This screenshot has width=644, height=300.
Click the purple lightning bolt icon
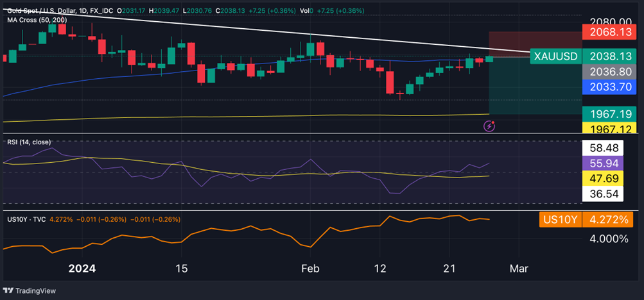click(489, 126)
